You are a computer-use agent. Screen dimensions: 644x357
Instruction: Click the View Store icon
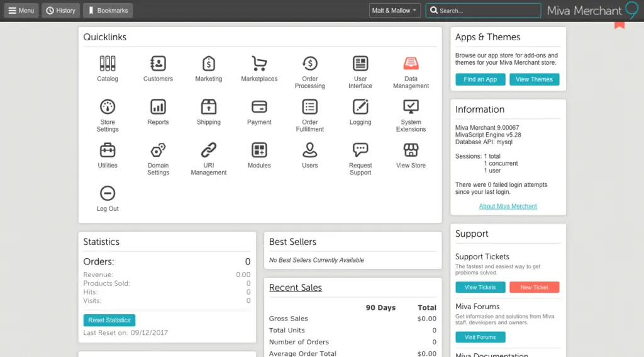[411, 150]
